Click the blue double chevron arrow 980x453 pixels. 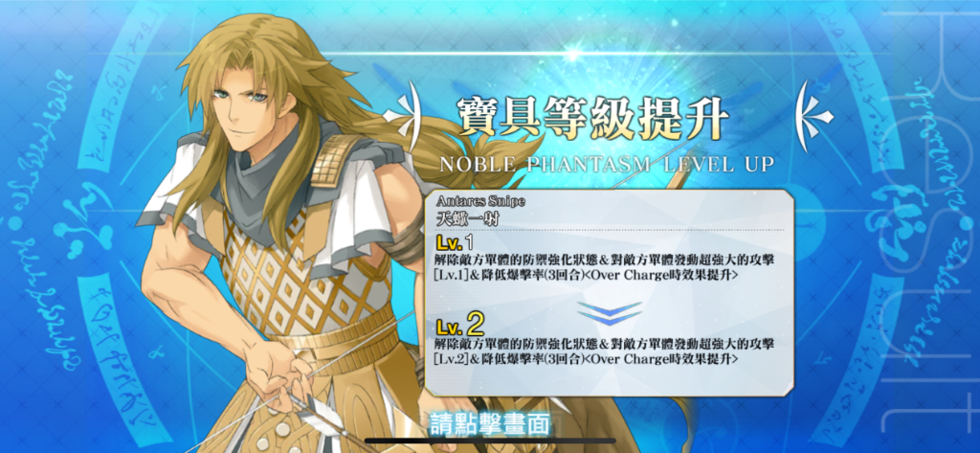click(610, 311)
